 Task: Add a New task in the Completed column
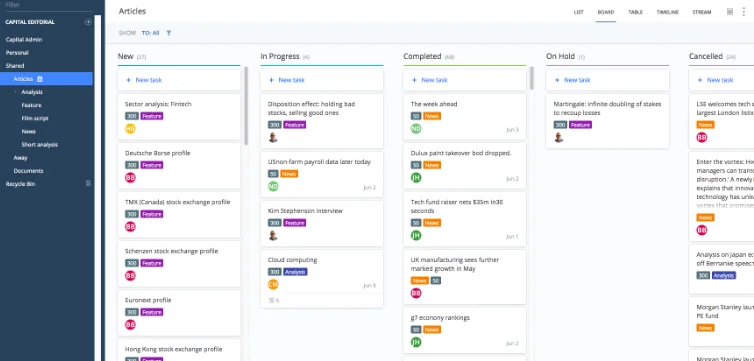[465, 80]
